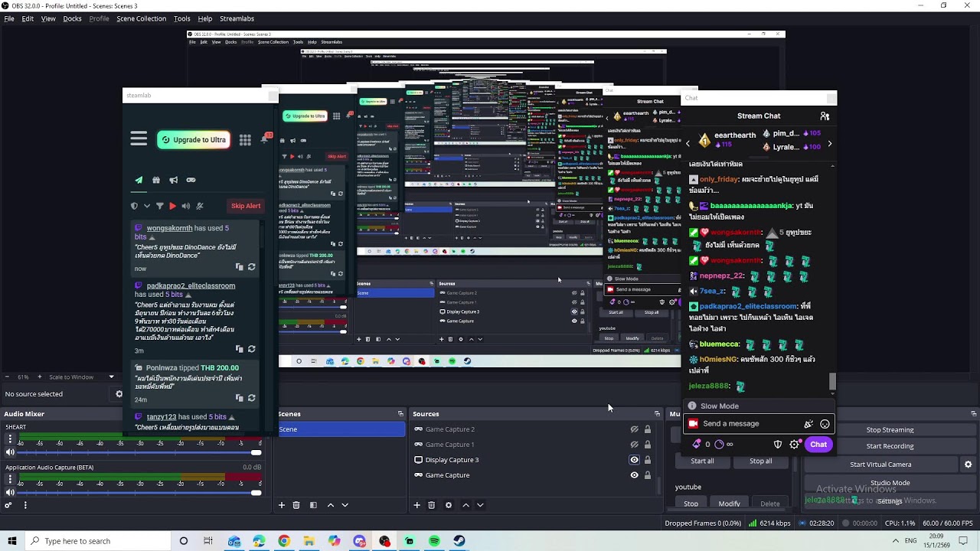This screenshot has height=551, width=980.
Task: Click the alert volume speaker in Streamlabs
Action: (x=186, y=206)
